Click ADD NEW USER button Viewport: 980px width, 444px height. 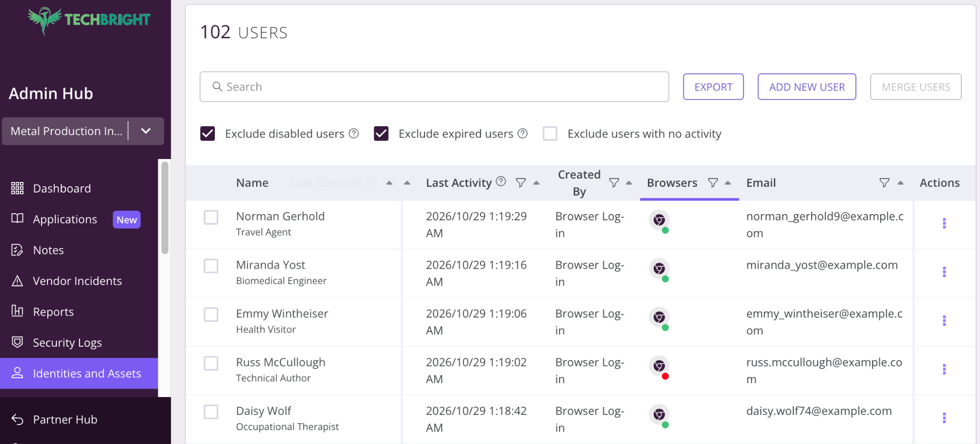click(807, 87)
